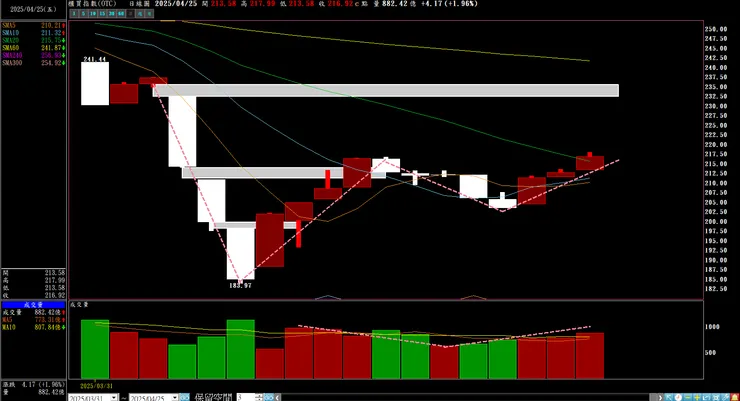Click the MA10 volume legend entry
Image resolution: width=740 pixels, height=401 pixels.
tap(33, 327)
